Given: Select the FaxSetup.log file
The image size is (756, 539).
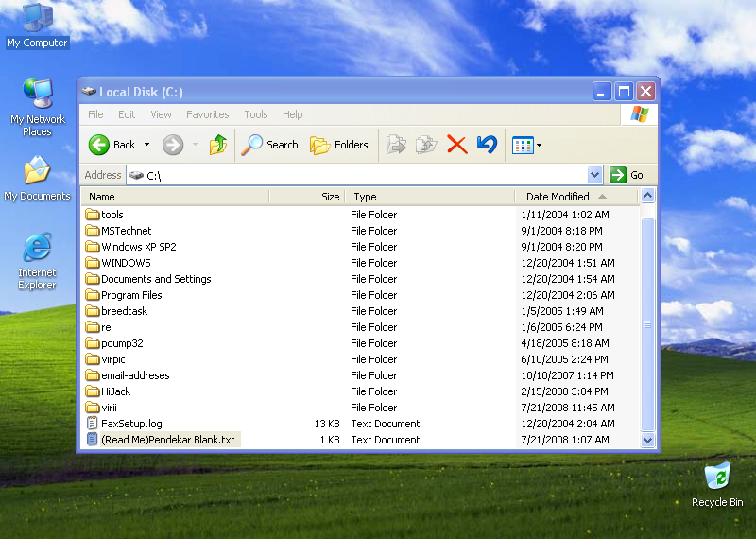Looking at the screenshot, I should [x=131, y=424].
